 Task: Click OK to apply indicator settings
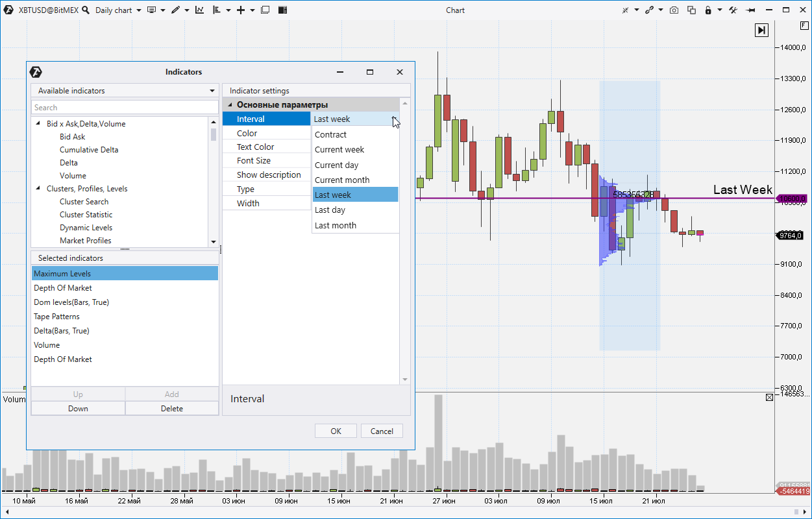336,430
